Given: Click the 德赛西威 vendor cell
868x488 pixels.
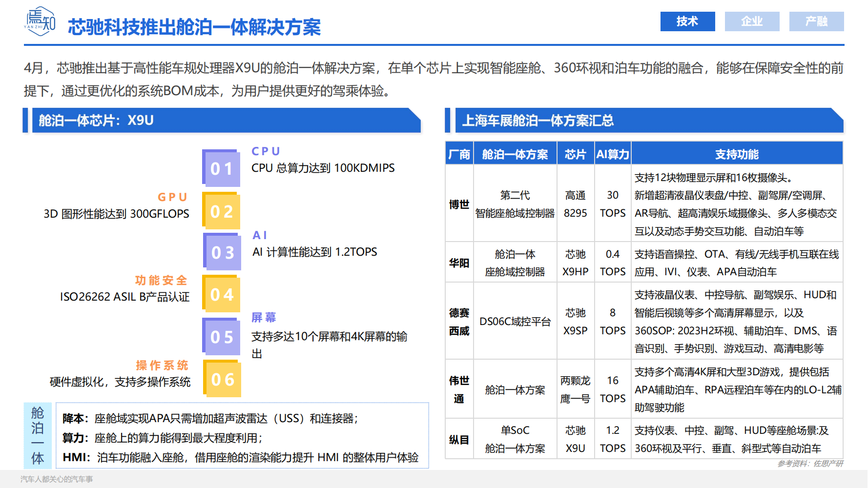Looking at the screenshot, I should [459, 322].
